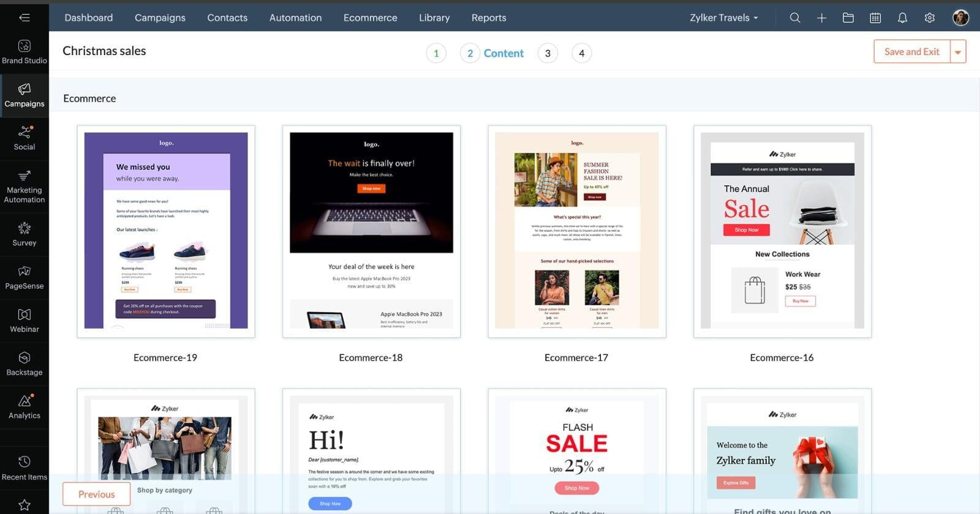Select the Ecommerce-19 template thumbnail
The height and width of the screenshot is (514, 980).
tap(166, 231)
